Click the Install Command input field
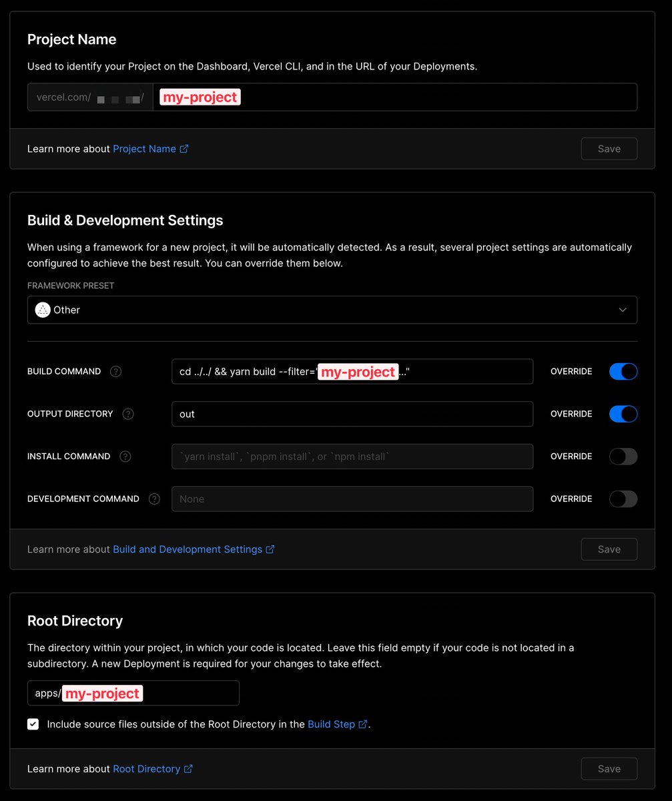Screen dimensions: 672x801 coord(352,457)
